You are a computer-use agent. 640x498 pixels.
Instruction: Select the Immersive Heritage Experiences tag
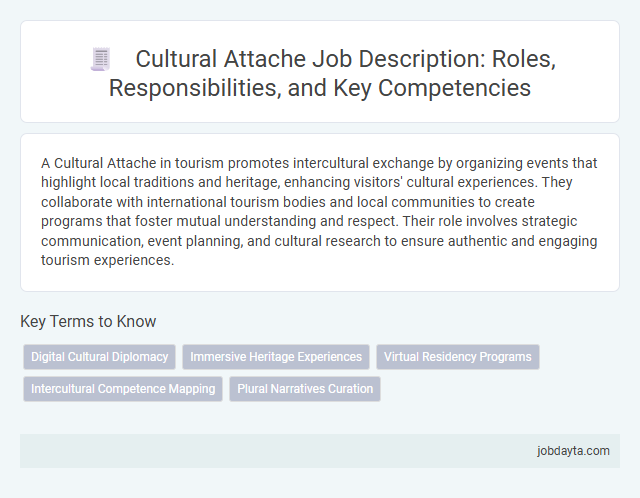tap(276, 357)
